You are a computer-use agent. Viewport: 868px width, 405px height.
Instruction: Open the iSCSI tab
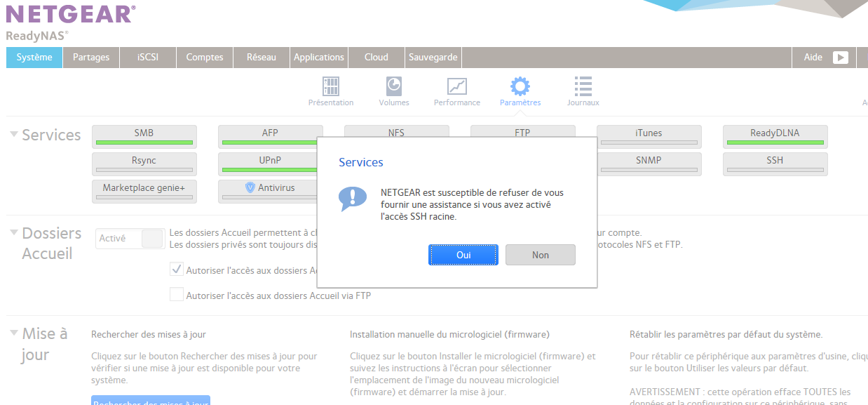coord(148,58)
